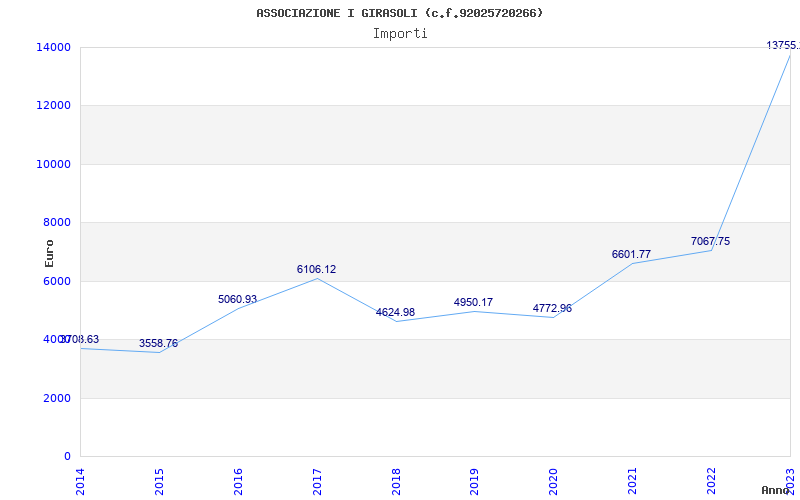Click the Anno axis title

775,490
